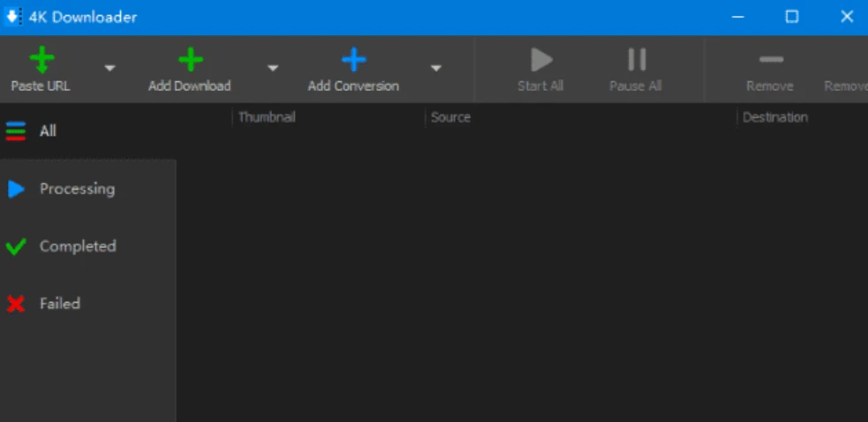Expand the Paste URL dropdown arrow
Image resolution: width=868 pixels, height=422 pixels.
click(109, 69)
